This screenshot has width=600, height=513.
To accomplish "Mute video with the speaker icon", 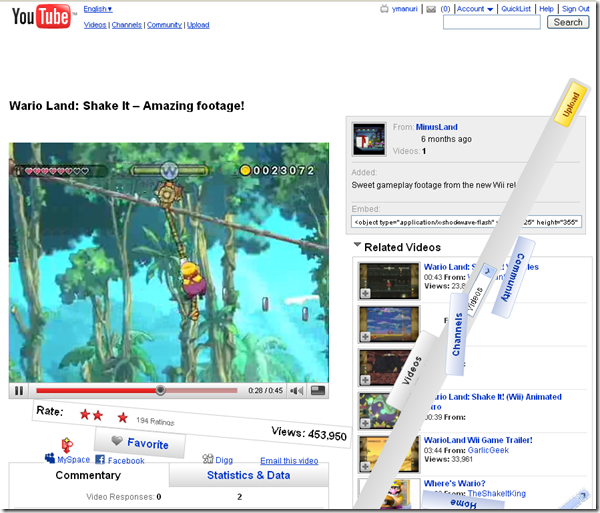I will point(297,391).
